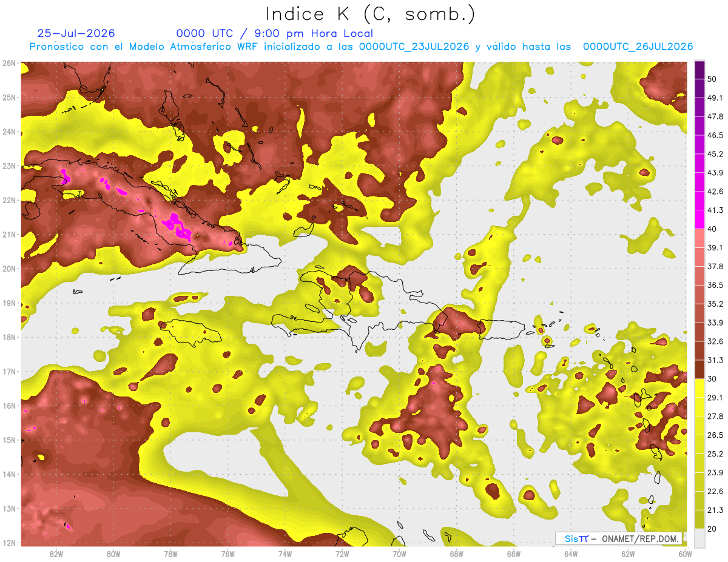The width and height of the screenshot is (728, 562).
Task: Click the color bar label "35.2"
Action: tap(715, 304)
